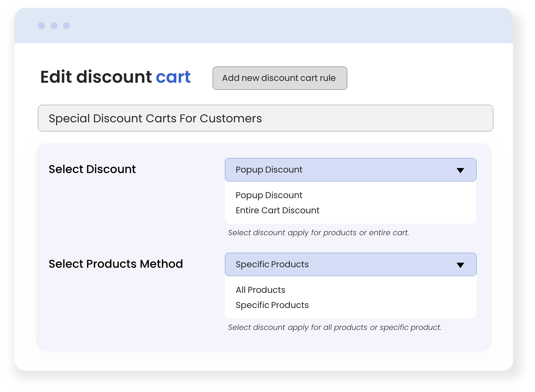Viewport: 535px width, 392px height.
Task: Click the help text about specific product
Action: click(335, 327)
